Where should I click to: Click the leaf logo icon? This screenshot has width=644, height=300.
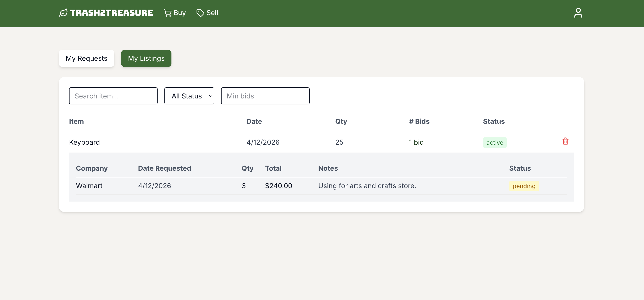[x=63, y=13]
